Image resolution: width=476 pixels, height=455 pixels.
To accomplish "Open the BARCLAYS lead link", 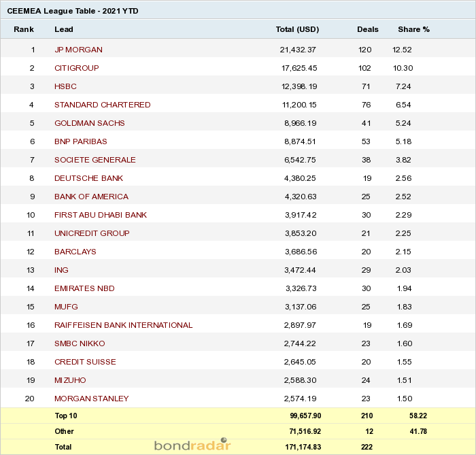I will [x=75, y=252].
